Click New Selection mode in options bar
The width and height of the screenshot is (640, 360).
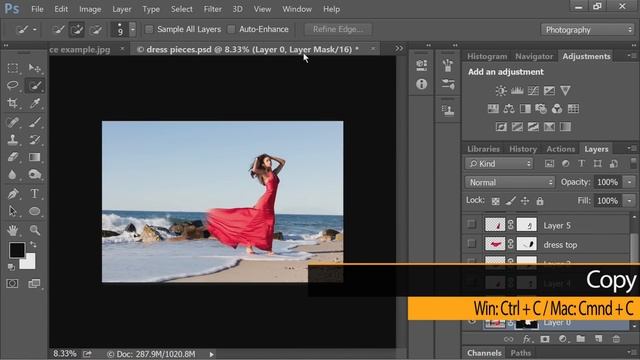58,29
